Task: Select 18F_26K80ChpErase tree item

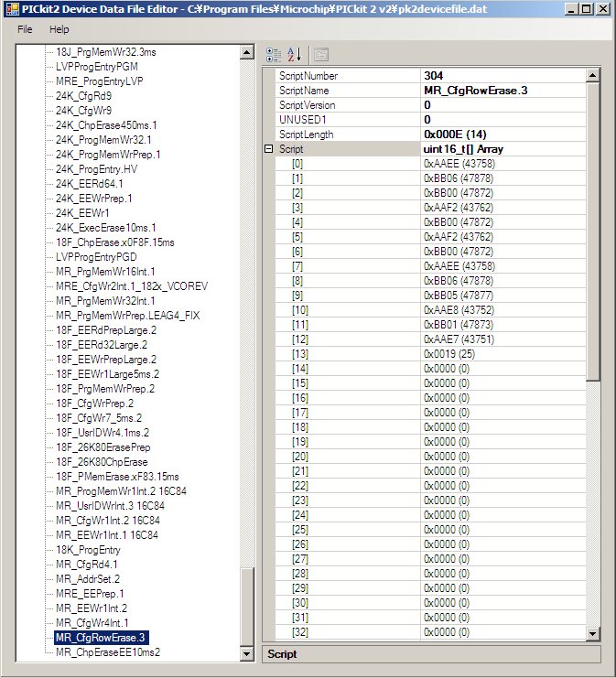Action: pos(102,462)
